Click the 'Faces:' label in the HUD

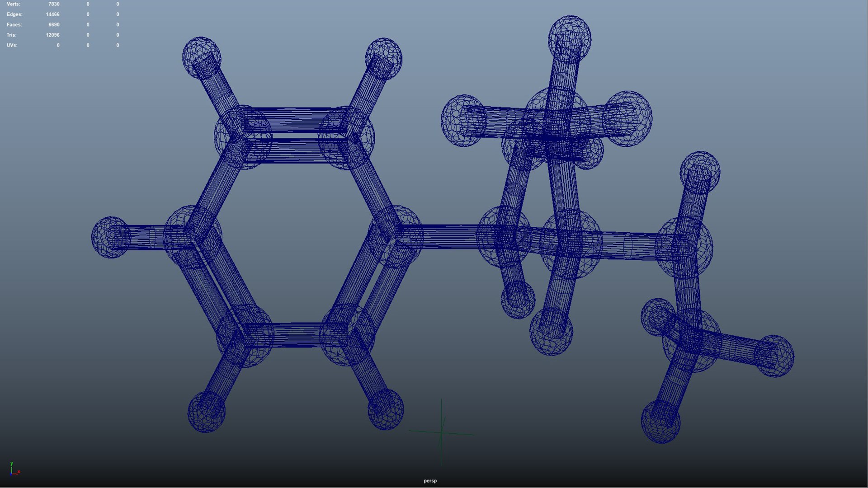click(x=14, y=25)
